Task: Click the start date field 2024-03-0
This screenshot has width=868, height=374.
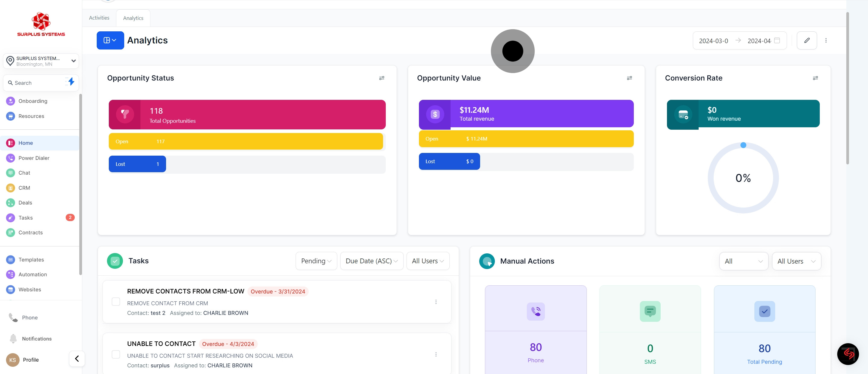Action: coord(713,41)
